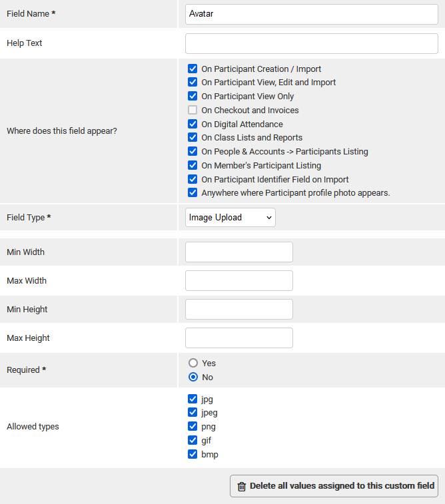This screenshot has width=445, height=504.
Task: Uncheck On Participant Creation / Import
Action: click(193, 69)
